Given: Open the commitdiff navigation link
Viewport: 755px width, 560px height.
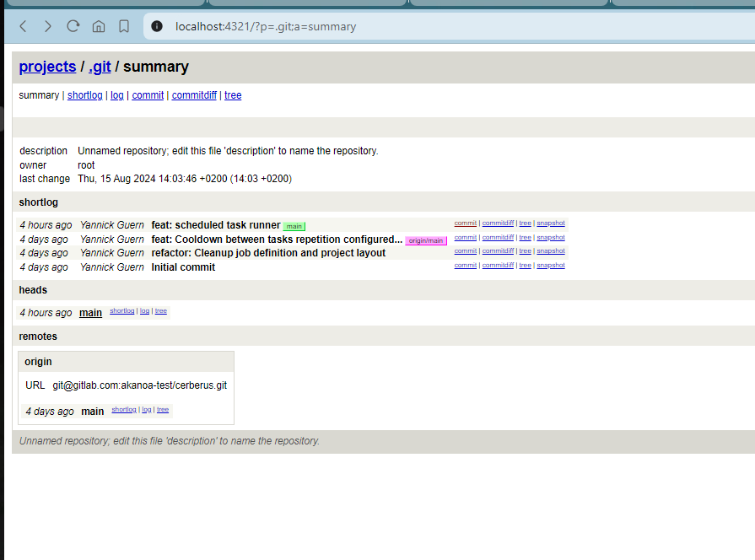Looking at the screenshot, I should tap(194, 95).
